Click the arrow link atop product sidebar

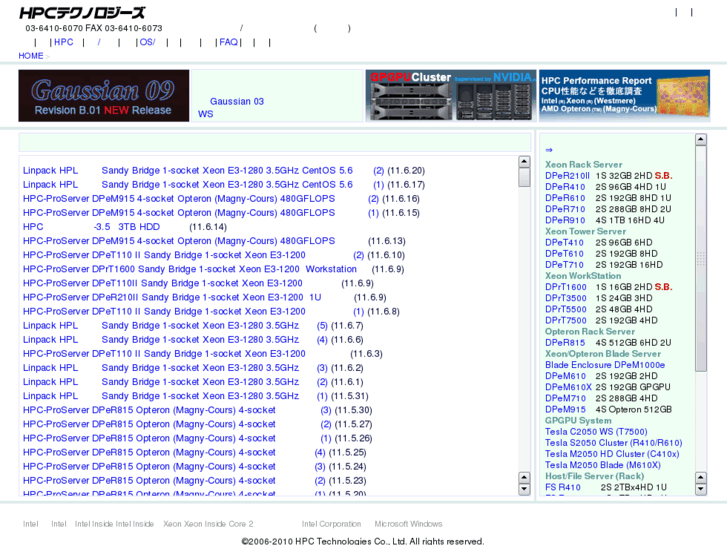coord(549,150)
